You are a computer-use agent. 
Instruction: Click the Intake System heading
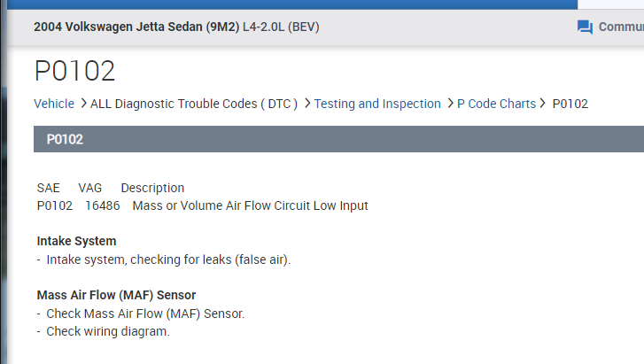[x=76, y=241]
